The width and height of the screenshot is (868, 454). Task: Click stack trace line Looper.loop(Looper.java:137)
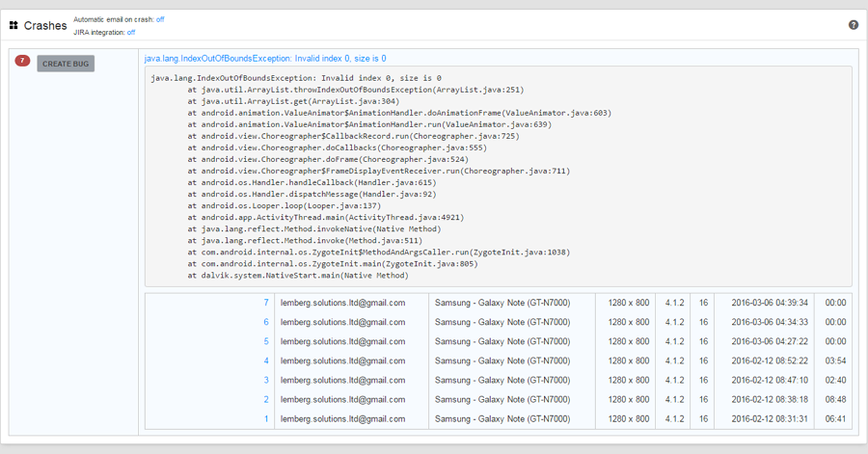tap(284, 205)
